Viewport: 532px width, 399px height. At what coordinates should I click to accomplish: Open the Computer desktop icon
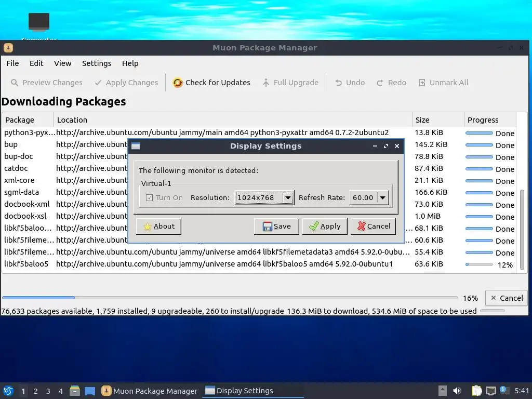click(x=39, y=26)
